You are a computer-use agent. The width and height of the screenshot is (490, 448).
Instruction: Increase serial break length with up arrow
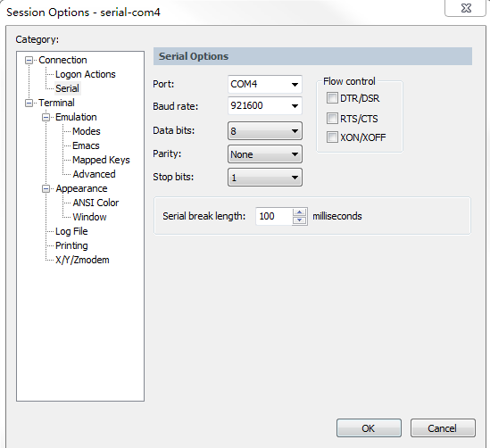(299, 212)
